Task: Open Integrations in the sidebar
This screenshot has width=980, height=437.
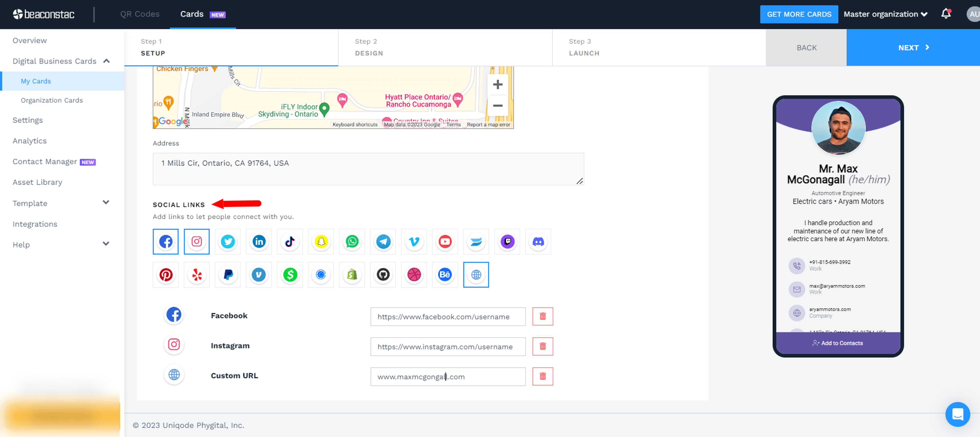Action: pyautogui.click(x=35, y=224)
